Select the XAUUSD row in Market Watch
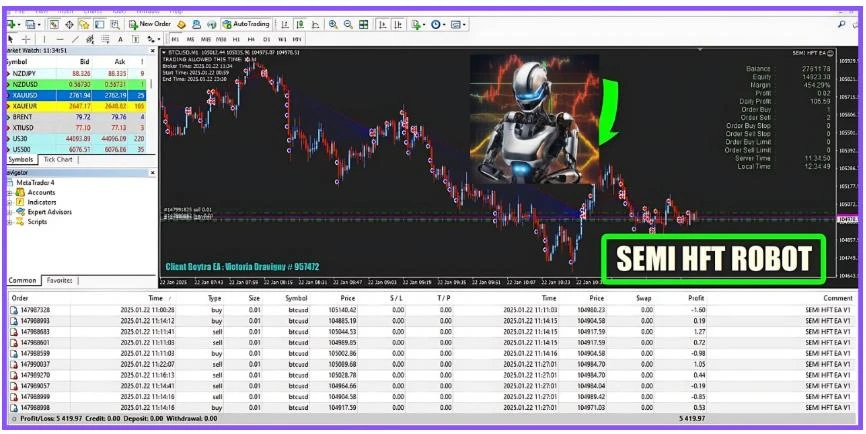866x434 pixels. 77,95
